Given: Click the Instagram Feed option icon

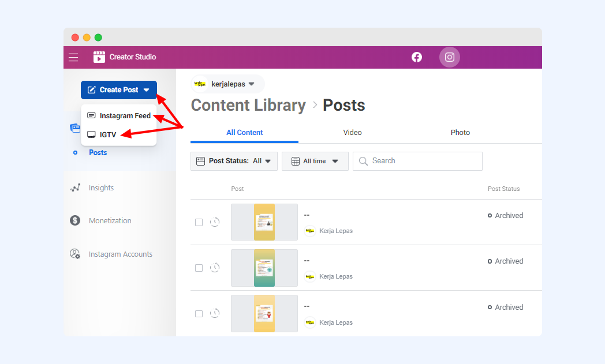Looking at the screenshot, I should point(91,115).
